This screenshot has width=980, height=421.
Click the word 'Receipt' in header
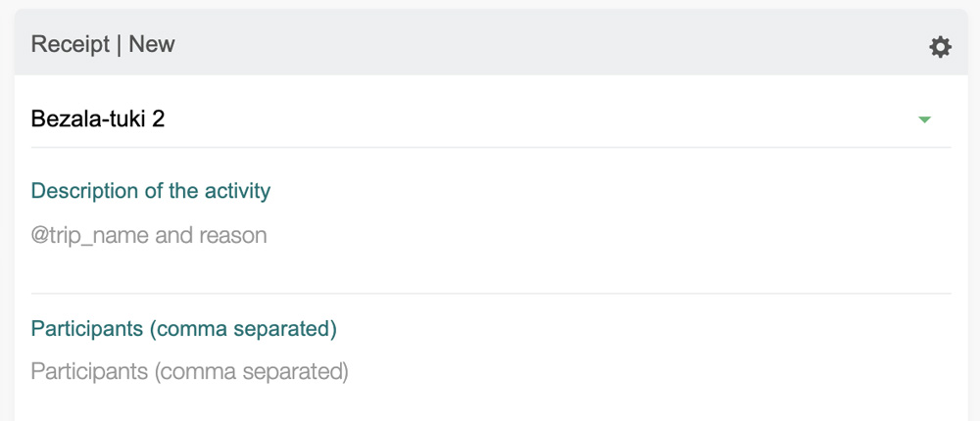(x=71, y=45)
